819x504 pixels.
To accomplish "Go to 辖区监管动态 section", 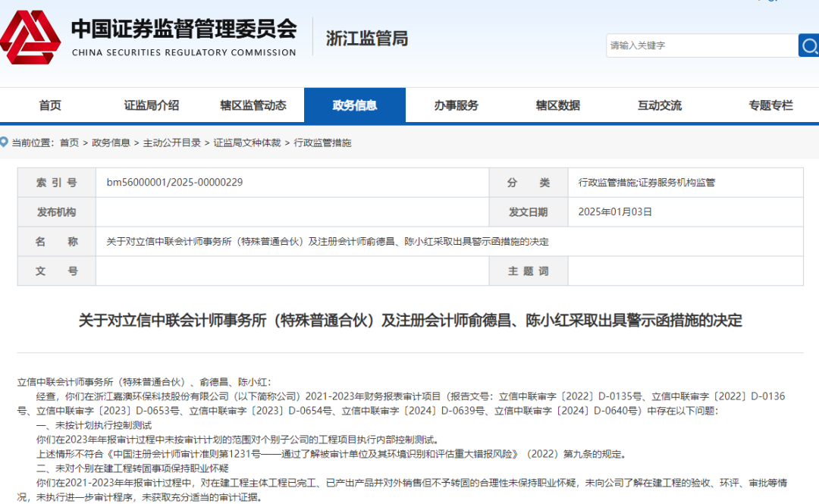I will 253,105.
